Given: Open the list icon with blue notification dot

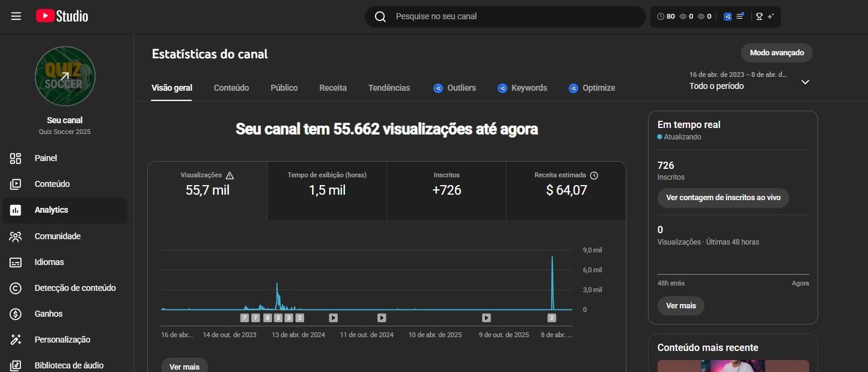Looking at the screenshot, I should coord(740,16).
